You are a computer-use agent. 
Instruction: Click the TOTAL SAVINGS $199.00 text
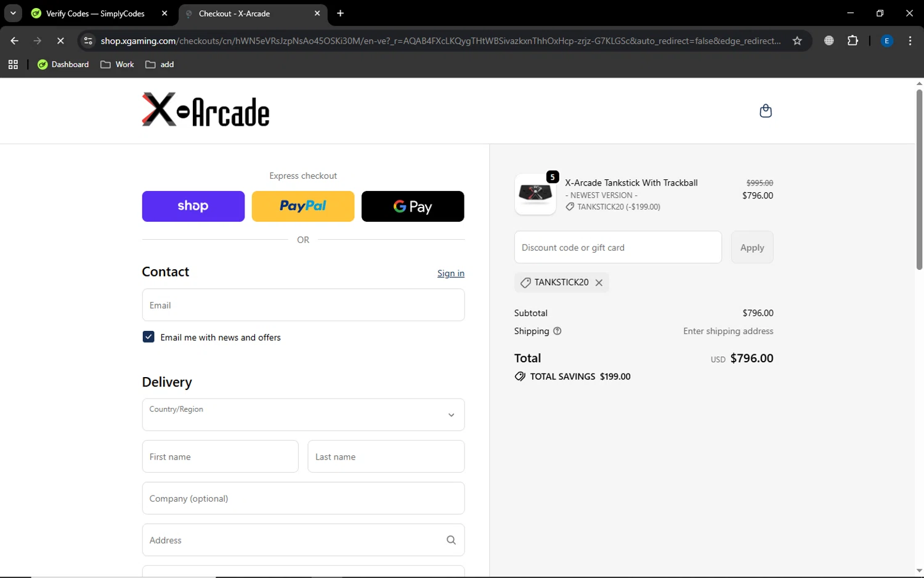[x=580, y=377]
